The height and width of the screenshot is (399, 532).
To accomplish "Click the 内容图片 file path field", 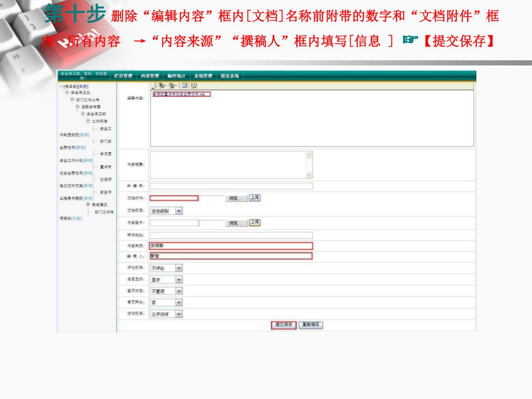I will 174,223.
